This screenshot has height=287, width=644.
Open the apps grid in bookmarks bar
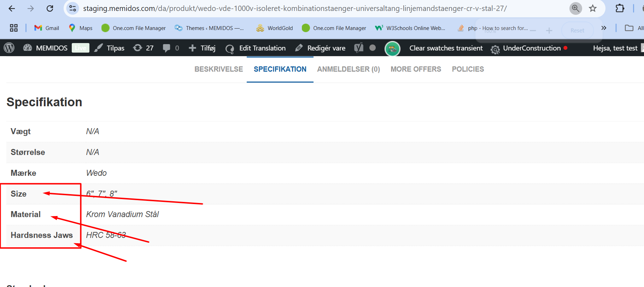click(14, 28)
